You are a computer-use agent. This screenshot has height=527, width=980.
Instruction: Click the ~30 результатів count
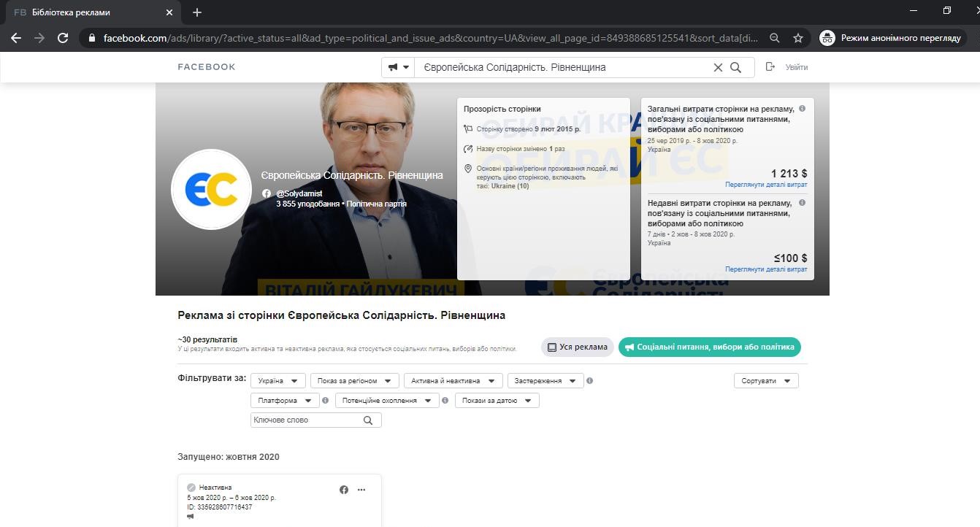click(x=207, y=340)
